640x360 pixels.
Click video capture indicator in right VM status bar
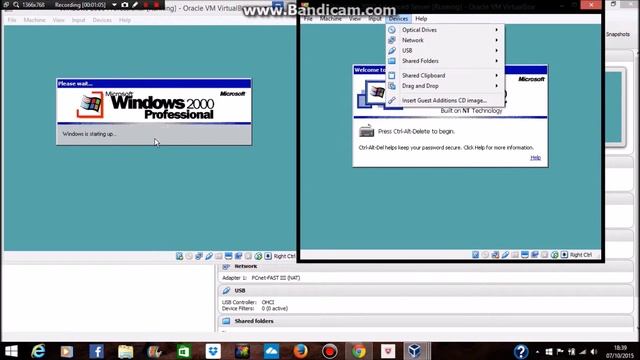[x=535, y=255]
